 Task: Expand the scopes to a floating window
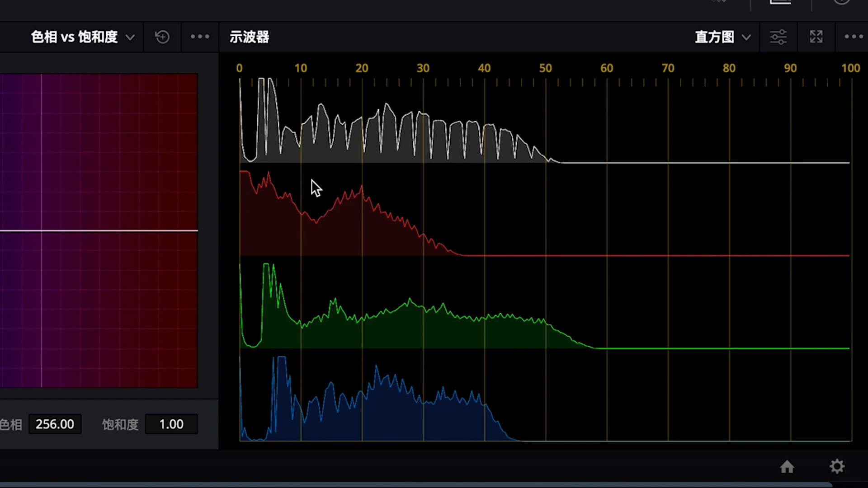point(816,37)
